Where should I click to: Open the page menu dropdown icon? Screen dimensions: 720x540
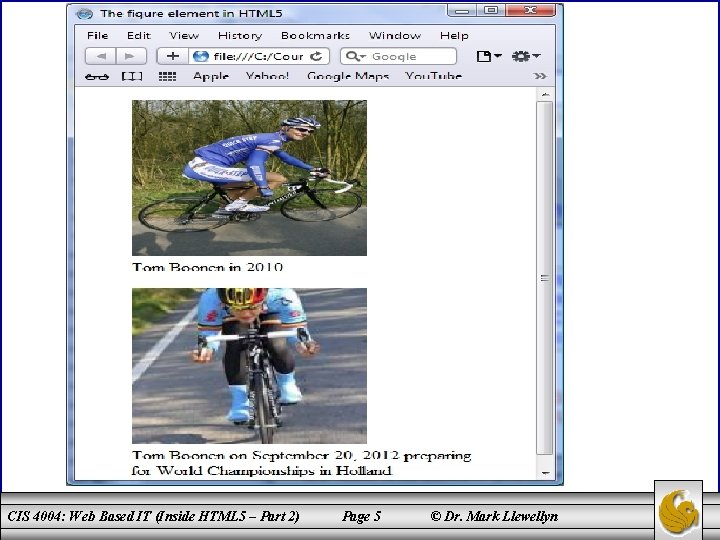[x=489, y=56]
